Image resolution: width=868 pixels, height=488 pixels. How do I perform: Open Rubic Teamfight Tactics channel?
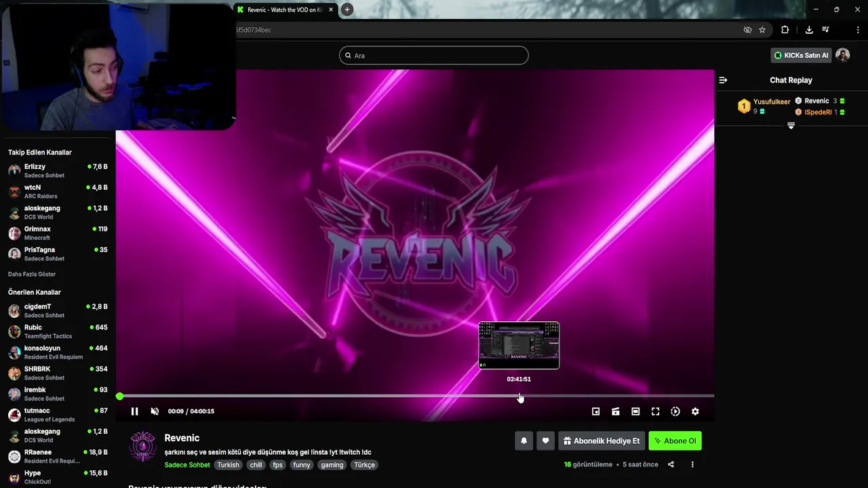click(x=58, y=331)
